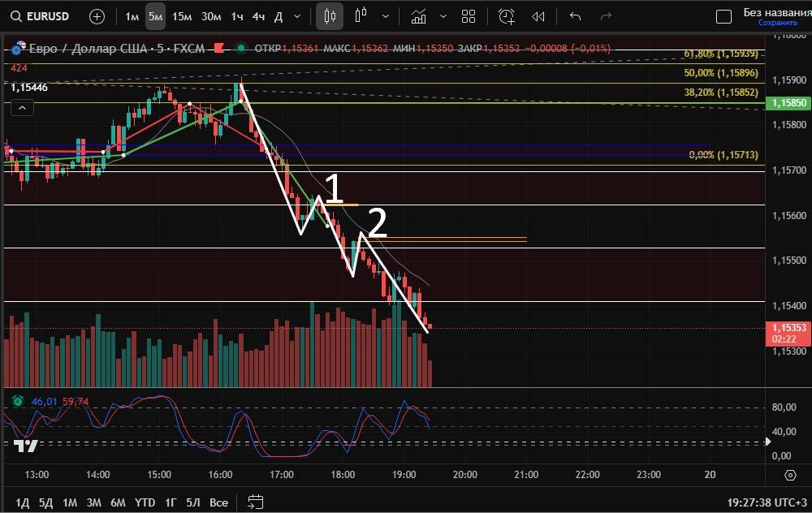
Task: Open chart settings gear near time axis
Action: (x=790, y=475)
